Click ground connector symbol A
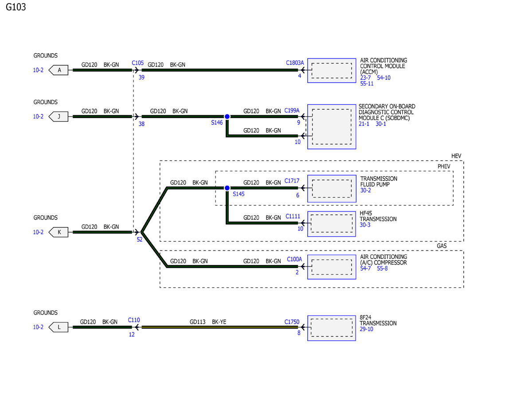 pos(59,70)
